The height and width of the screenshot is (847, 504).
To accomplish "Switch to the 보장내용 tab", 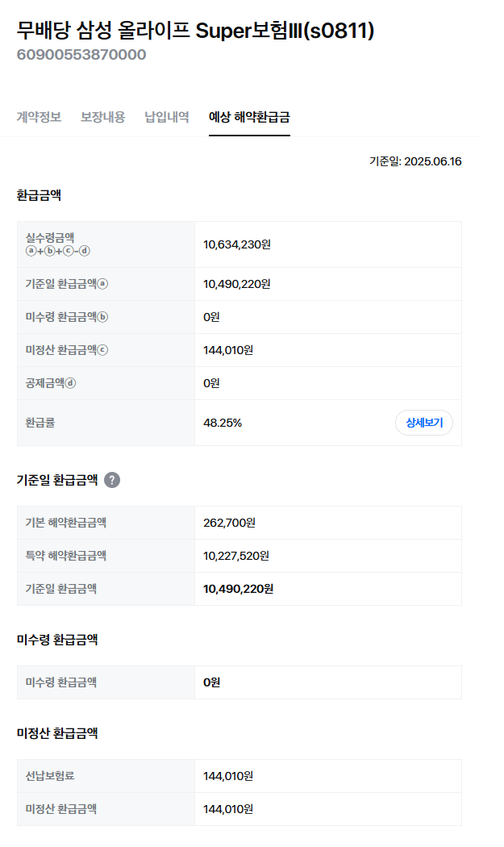I will point(102,117).
